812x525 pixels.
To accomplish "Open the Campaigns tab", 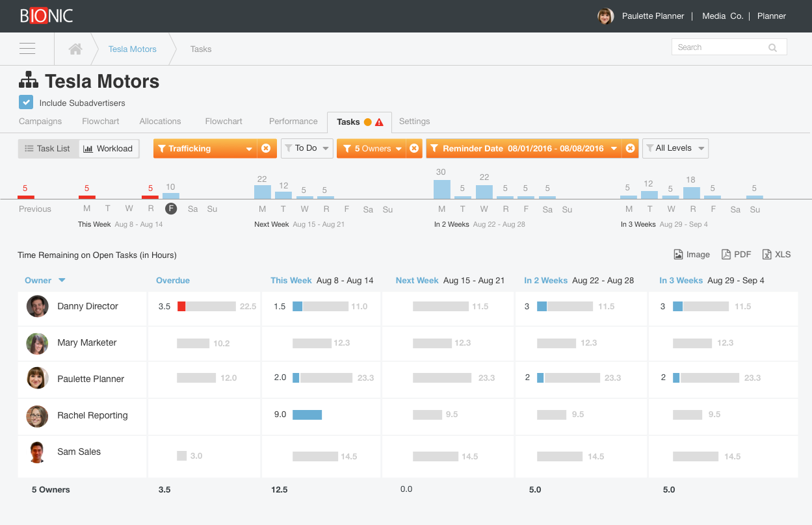I will point(40,122).
